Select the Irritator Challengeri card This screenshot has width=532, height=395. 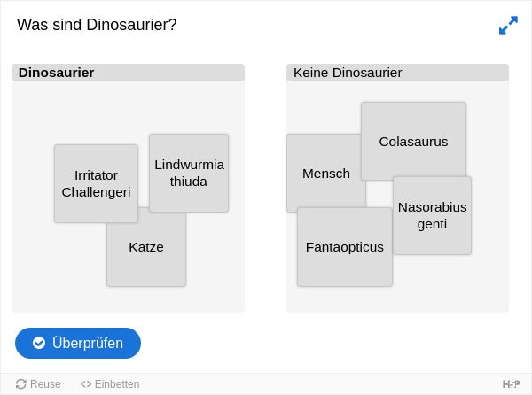(96, 183)
